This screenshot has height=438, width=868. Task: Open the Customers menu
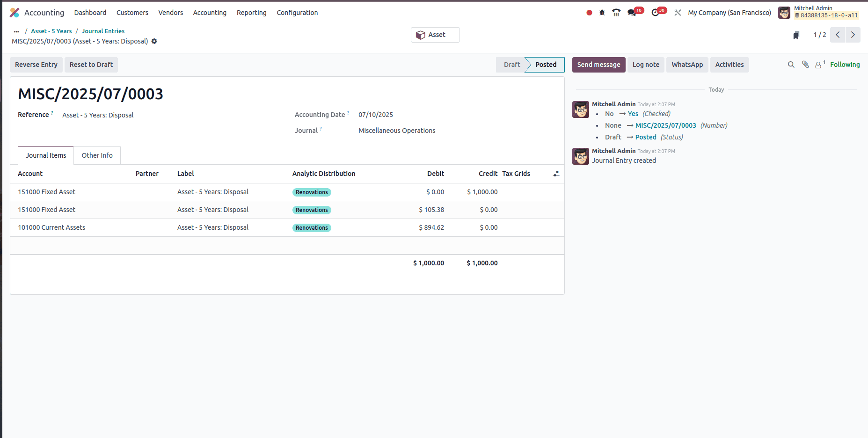pos(132,13)
